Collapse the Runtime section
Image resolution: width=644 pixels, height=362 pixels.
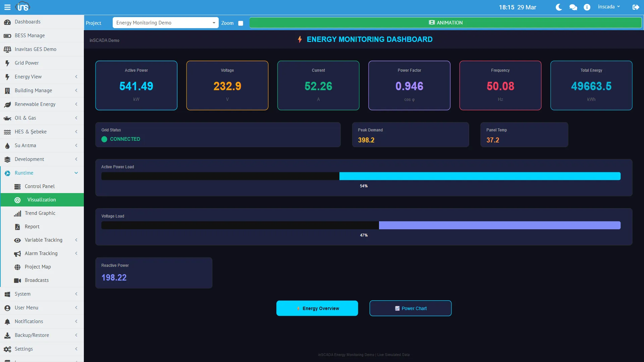point(76,173)
